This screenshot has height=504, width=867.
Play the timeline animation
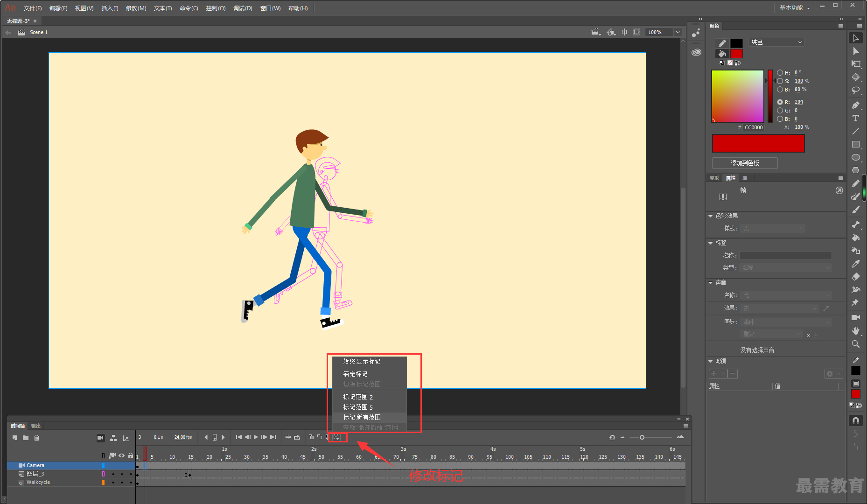(x=256, y=437)
